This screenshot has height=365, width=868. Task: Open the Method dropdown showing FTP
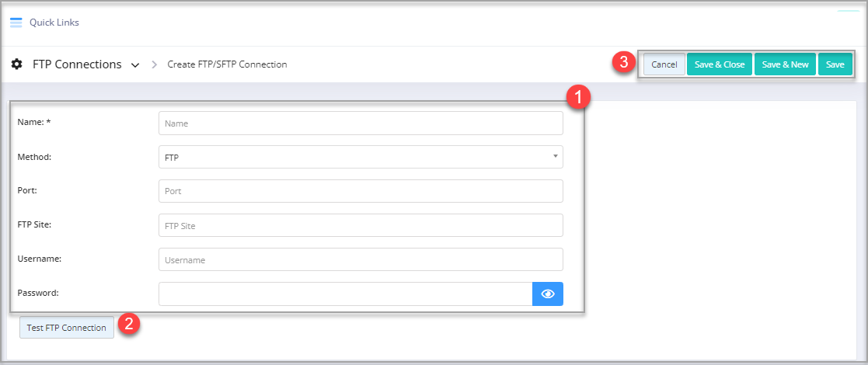pos(361,157)
